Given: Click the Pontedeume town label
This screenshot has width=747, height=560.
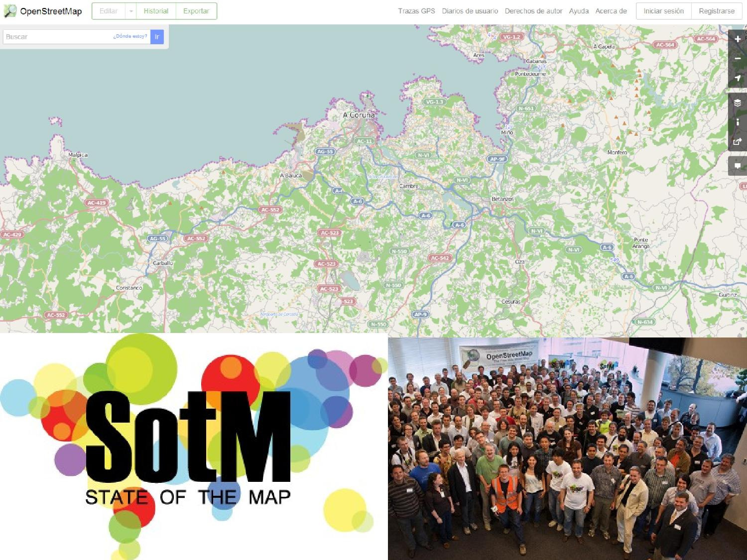Looking at the screenshot, I should click(530, 74).
